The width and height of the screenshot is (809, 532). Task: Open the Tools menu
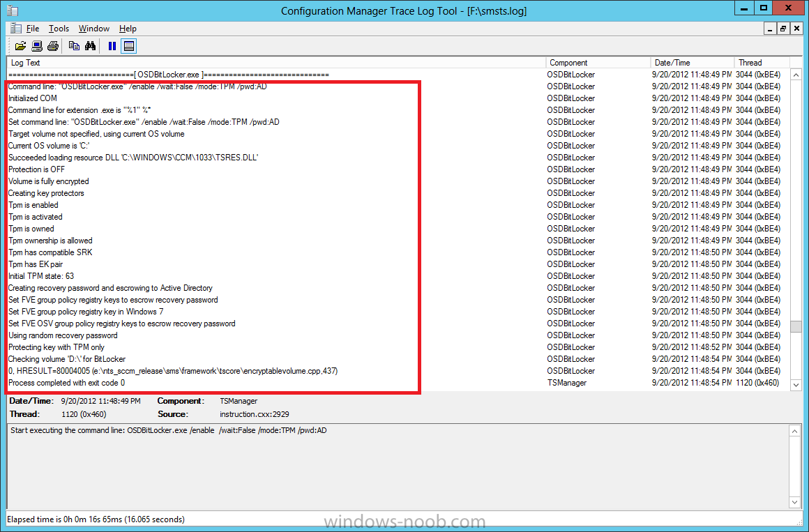point(59,29)
